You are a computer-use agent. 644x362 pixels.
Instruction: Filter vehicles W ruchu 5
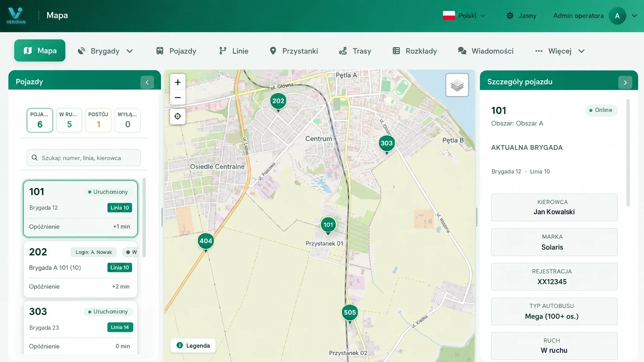[69, 120]
